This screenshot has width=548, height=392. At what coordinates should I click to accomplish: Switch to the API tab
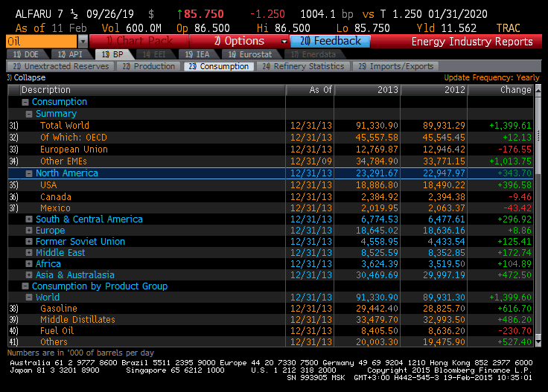pyautogui.click(x=70, y=54)
